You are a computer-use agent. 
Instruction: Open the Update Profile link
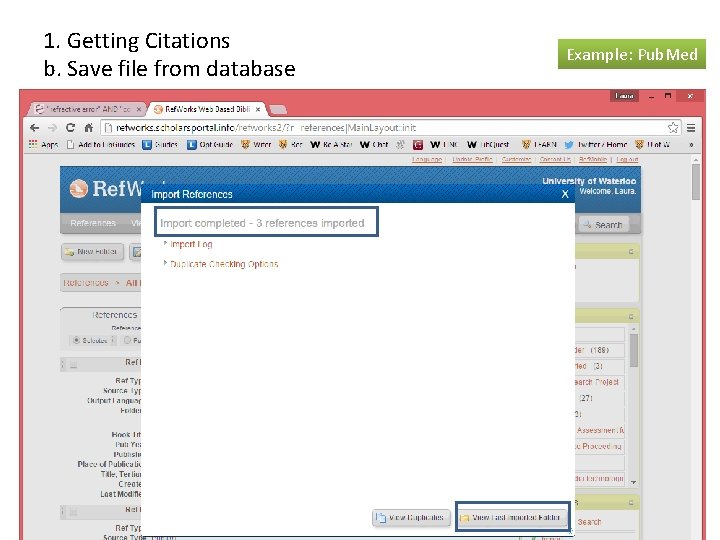click(x=472, y=159)
